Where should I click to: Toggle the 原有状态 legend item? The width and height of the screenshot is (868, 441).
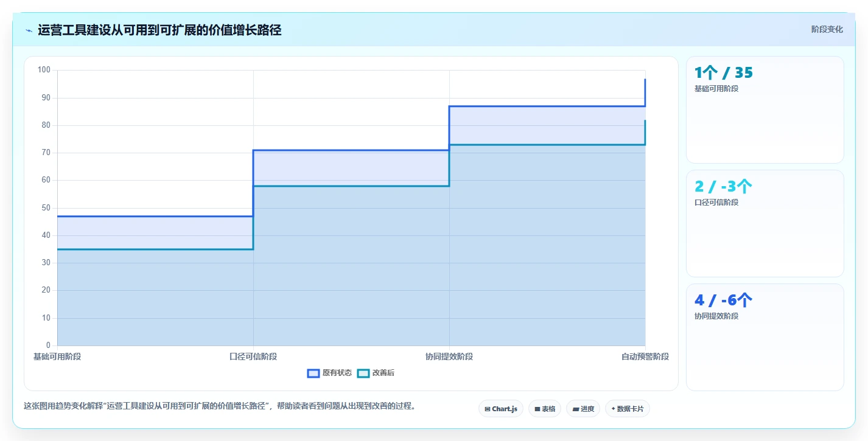point(329,373)
